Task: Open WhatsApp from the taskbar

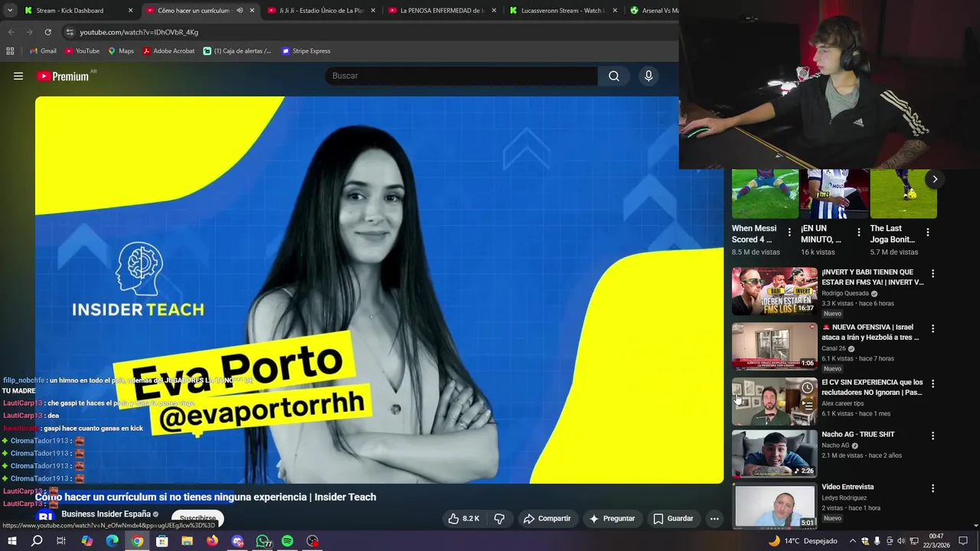Action: (263, 541)
